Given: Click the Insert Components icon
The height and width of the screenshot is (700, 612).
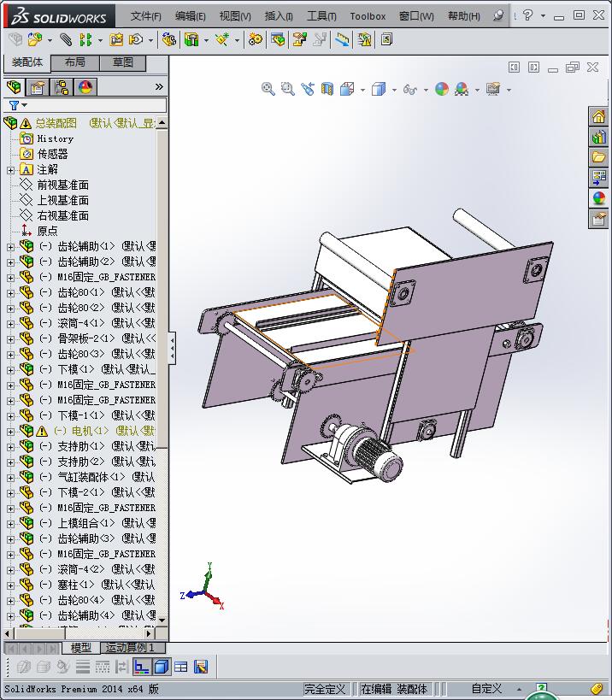Looking at the screenshot, I should 35,39.
